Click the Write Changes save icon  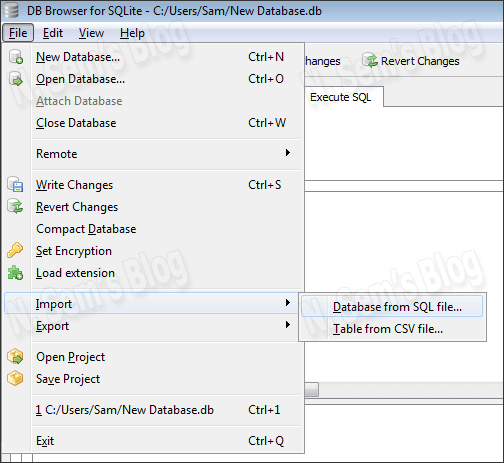(x=15, y=185)
